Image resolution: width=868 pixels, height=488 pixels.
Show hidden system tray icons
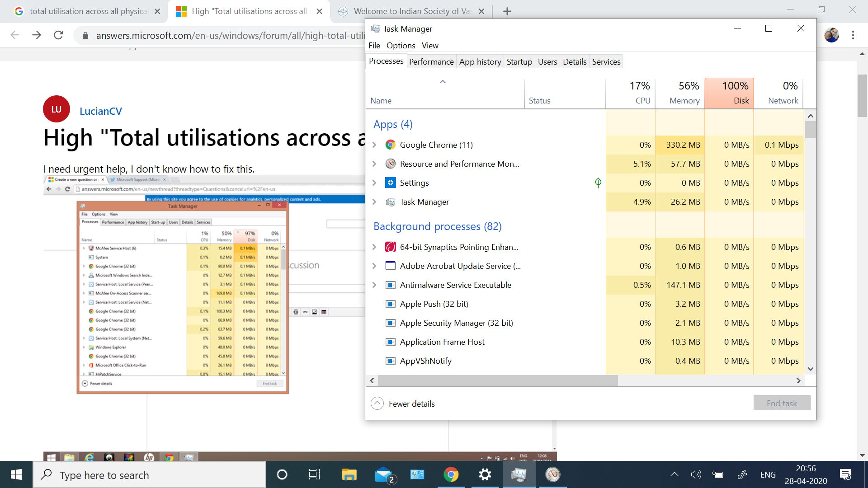point(674,474)
